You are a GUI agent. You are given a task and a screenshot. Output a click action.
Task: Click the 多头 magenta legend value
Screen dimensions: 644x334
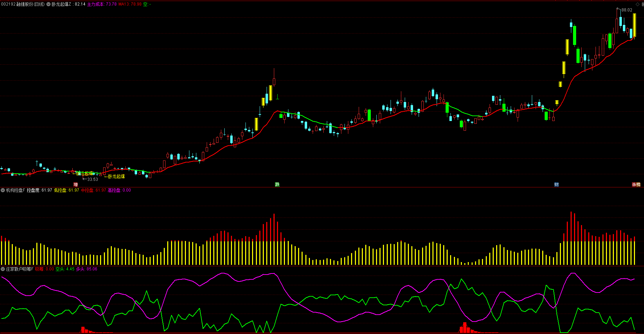click(x=87, y=269)
